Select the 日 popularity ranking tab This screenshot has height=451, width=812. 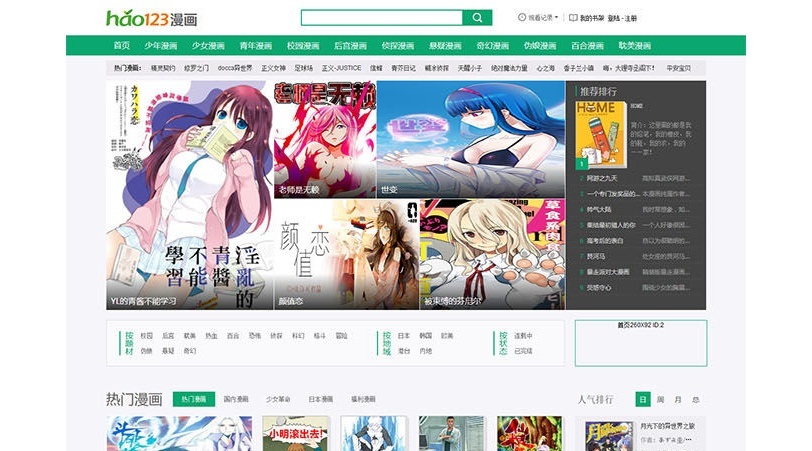coord(643,399)
